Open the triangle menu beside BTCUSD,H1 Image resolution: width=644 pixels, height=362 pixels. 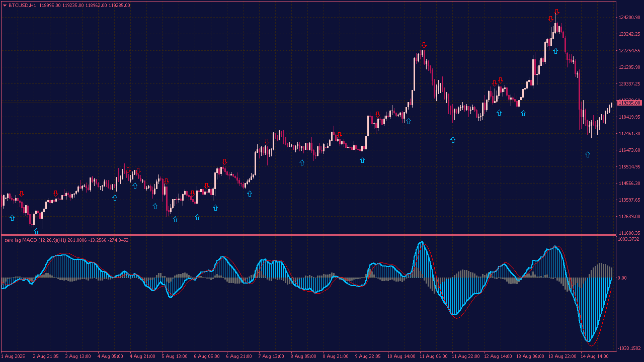(x=5, y=6)
